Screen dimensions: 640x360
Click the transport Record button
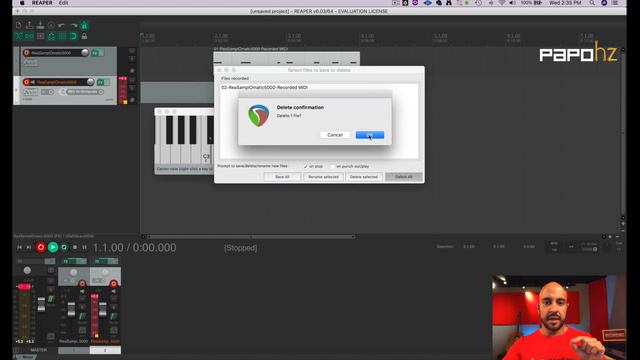click(41, 247)
